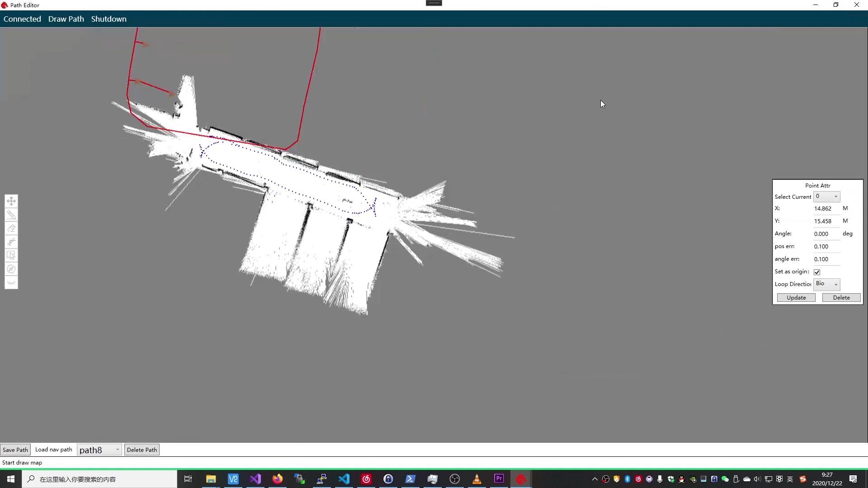The width and height of the screenshot is (868, 488).
Task: Select the pointer selection tool
Action: pyautogui.click(x=11, y=255)
